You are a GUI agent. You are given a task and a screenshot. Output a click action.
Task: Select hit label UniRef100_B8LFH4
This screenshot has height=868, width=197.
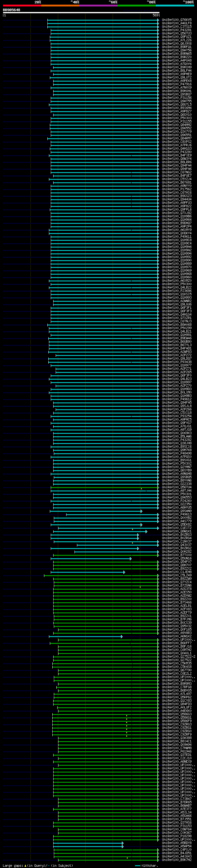pyautogui.click(x=177, y=71)
